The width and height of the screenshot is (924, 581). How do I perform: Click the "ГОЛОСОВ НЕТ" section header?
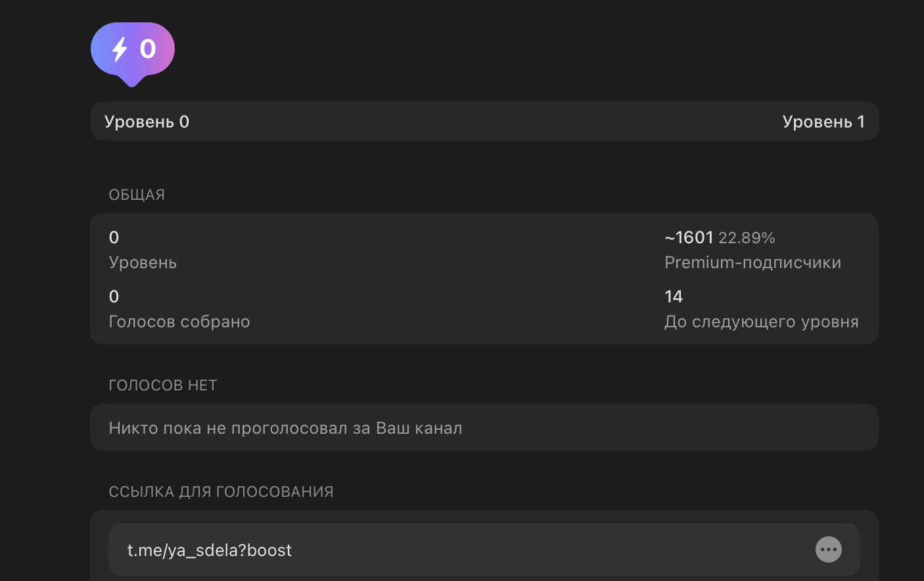[x=162, y=385]
